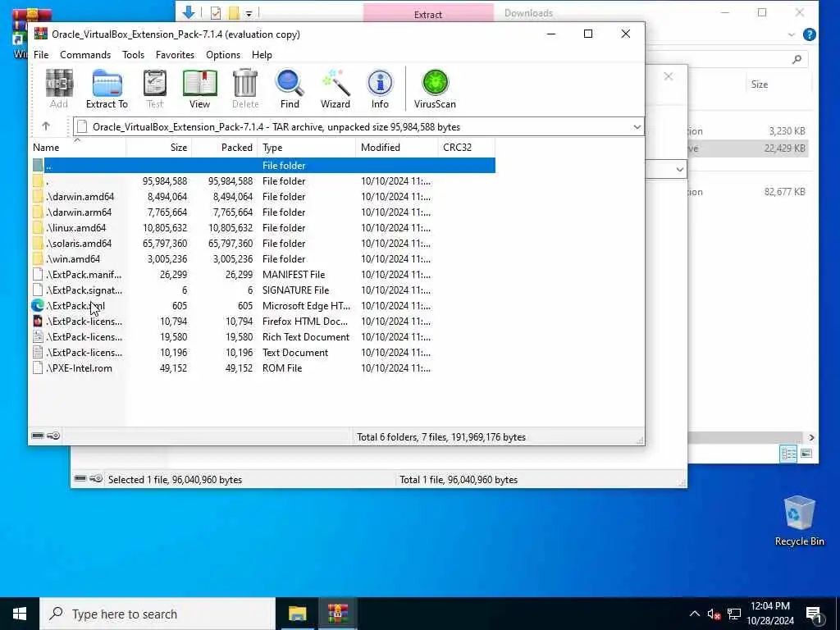Open the Explorer quick access toolbar dropdown

249,13
